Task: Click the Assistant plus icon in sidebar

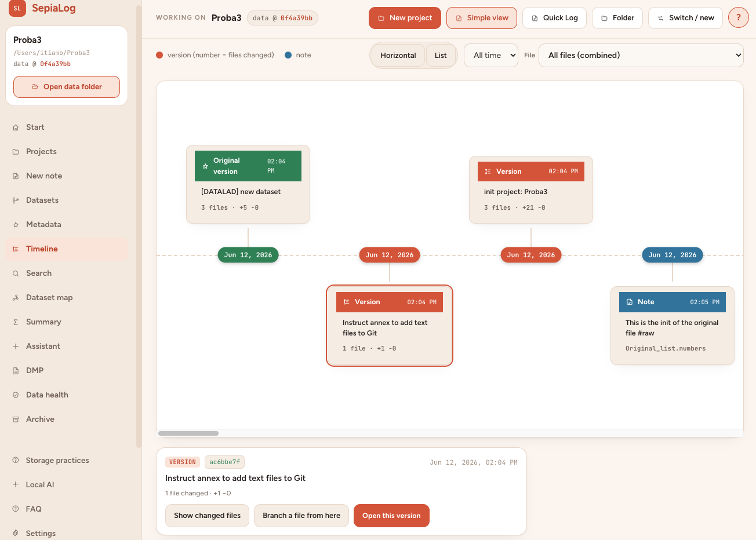Action: pyautogui.click(x=16, y=346)
